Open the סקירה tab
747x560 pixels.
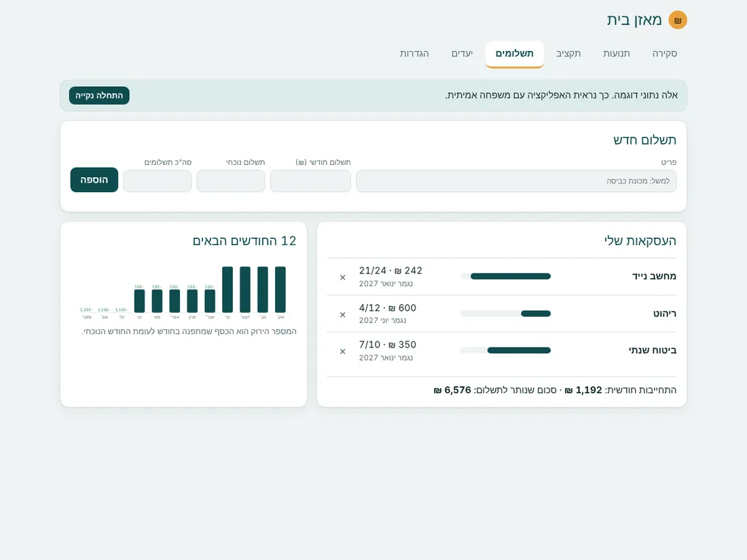665,54
